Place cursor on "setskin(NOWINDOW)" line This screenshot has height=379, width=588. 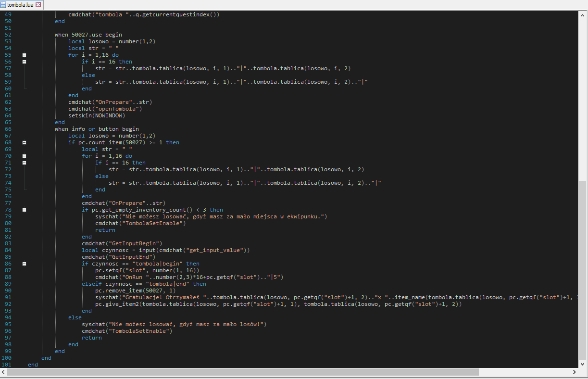(97, 115)
